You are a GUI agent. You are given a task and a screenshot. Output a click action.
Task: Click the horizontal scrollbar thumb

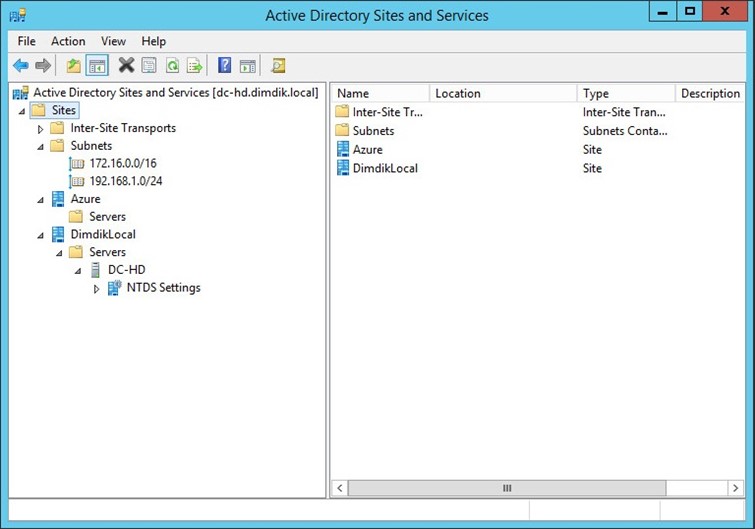[507, 488]
